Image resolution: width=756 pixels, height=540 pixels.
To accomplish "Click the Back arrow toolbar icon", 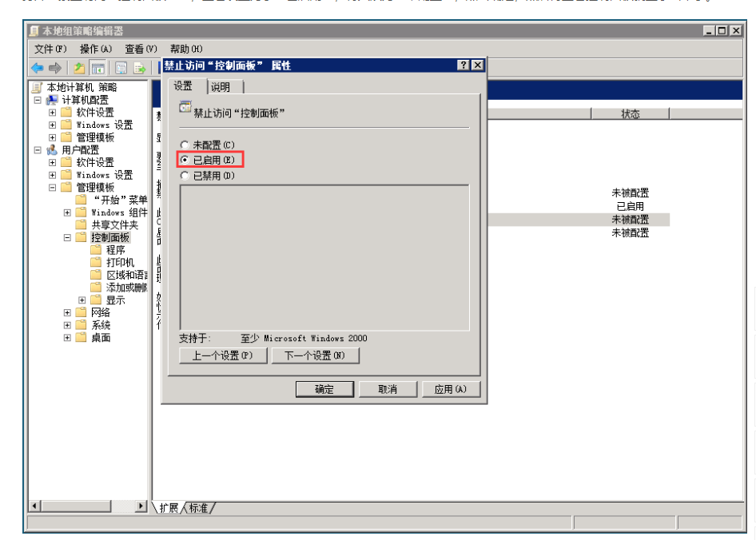I will 37,68.
